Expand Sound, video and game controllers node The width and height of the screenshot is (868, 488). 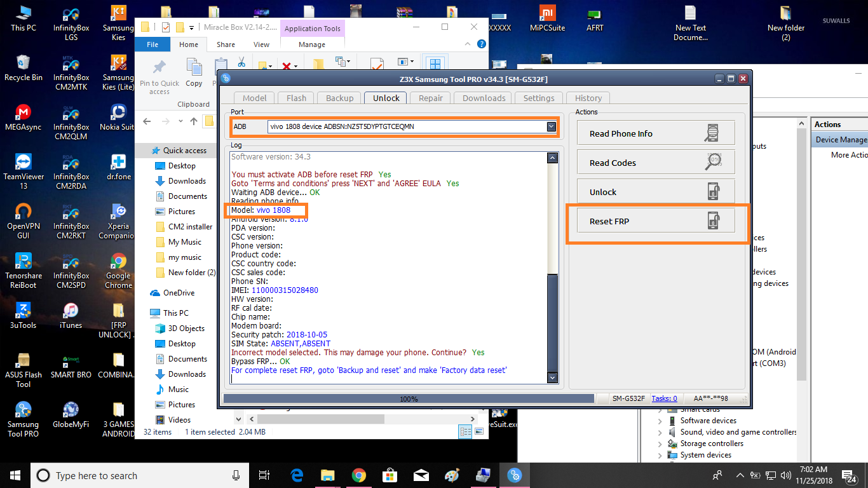pyautogui.click(x=661, y=432)
